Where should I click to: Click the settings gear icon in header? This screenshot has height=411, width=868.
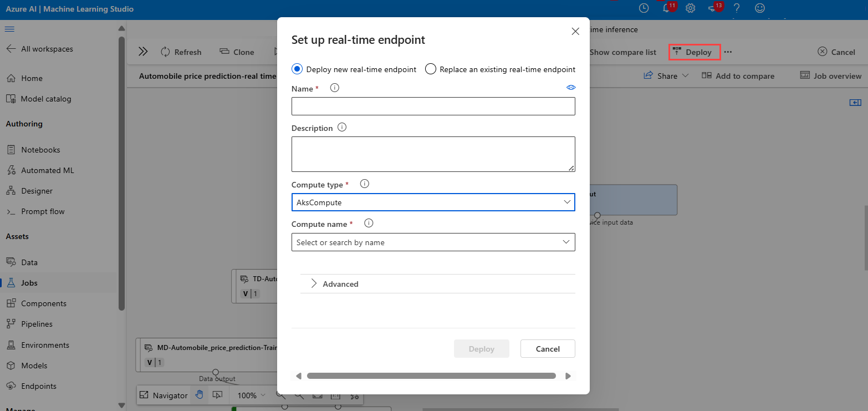(x=690, y=8)
